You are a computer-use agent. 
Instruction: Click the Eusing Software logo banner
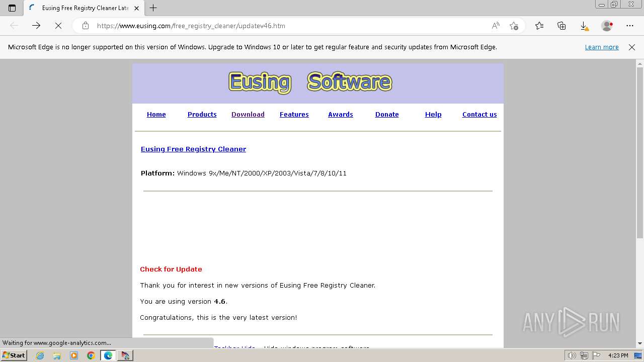click(310, 82)
